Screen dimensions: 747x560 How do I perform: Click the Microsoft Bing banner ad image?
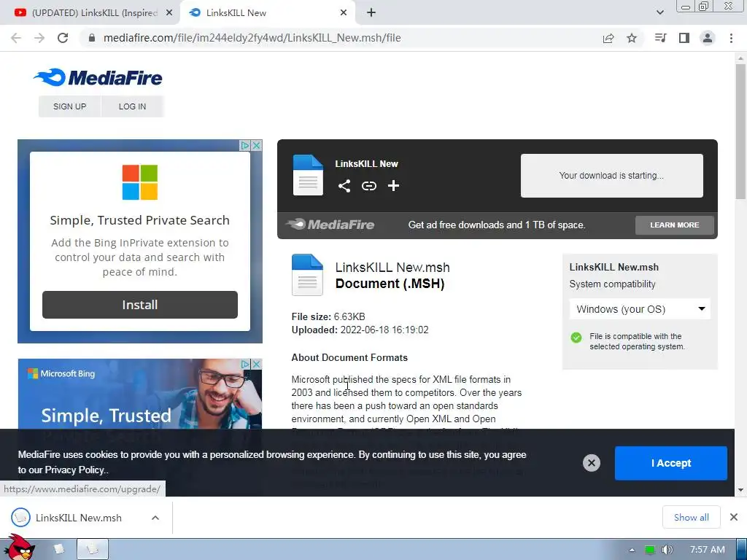click(139, 394)
